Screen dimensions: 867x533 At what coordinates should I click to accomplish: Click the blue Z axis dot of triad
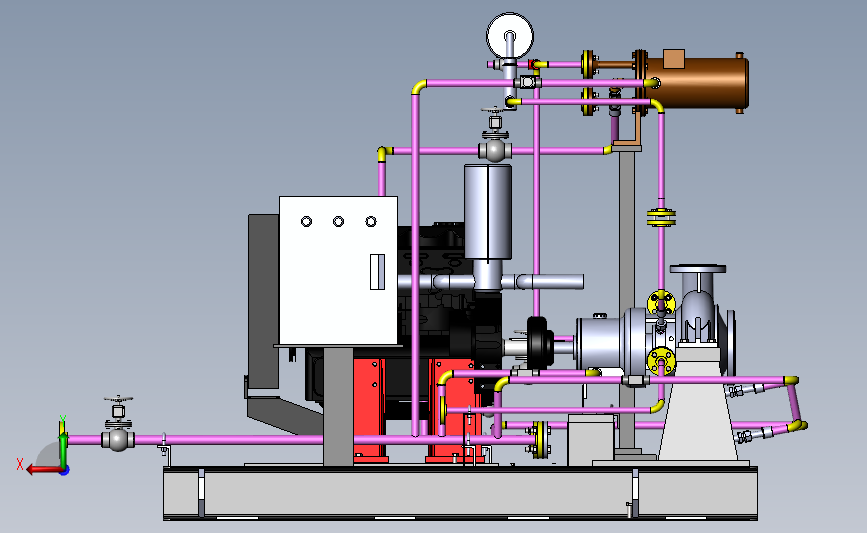pyautogui.click(x=65, y=471)
